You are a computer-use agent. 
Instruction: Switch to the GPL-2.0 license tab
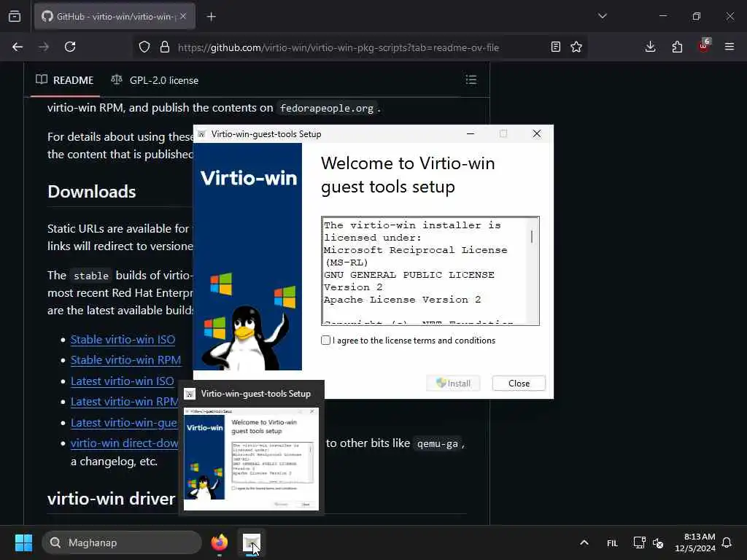point(155,80)
